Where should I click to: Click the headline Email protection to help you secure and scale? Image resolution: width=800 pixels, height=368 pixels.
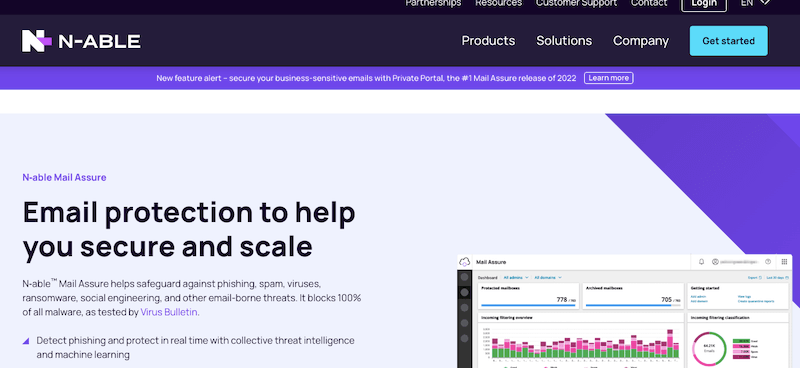click(x=189, y=229)
